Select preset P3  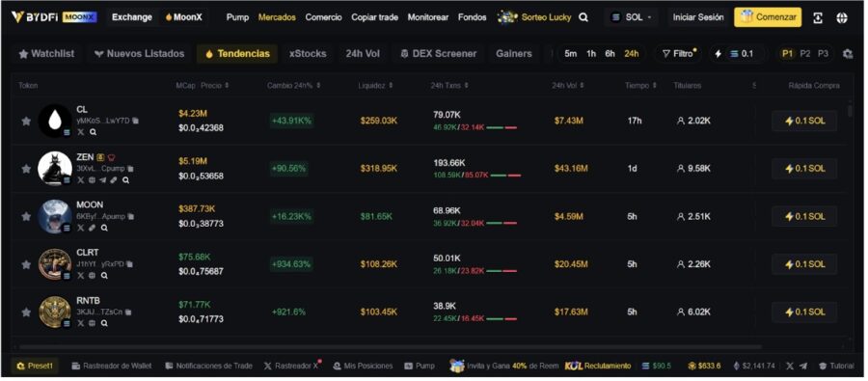click(x=824, y=54)
